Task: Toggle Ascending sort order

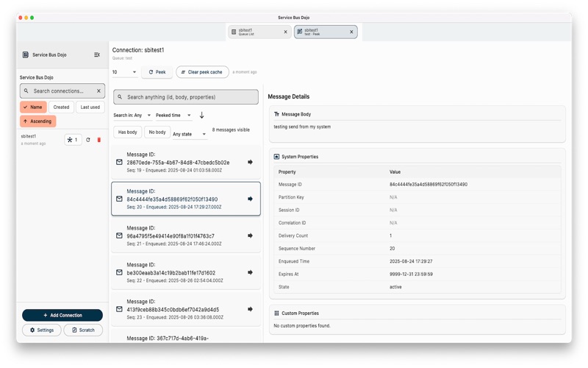Action: (38, 121)
